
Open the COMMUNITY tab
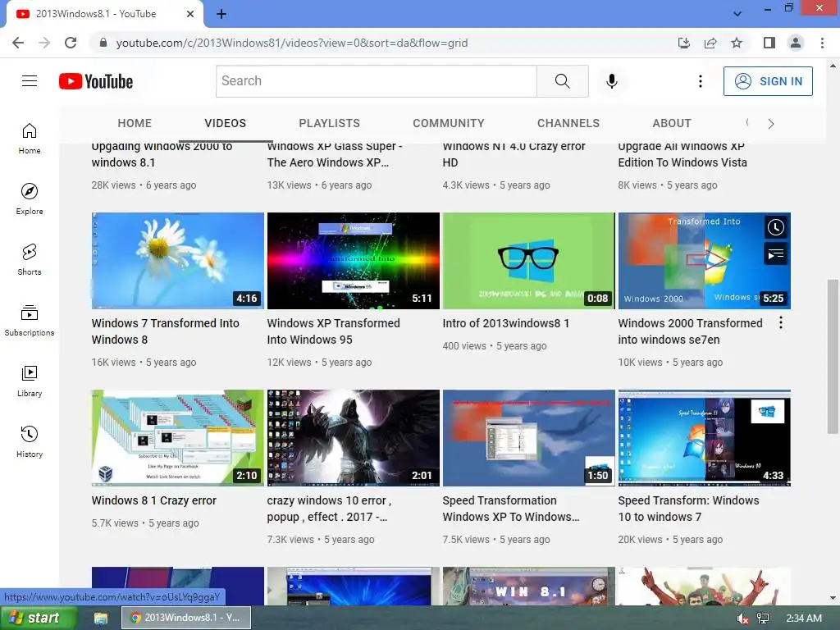pos(449,123)
